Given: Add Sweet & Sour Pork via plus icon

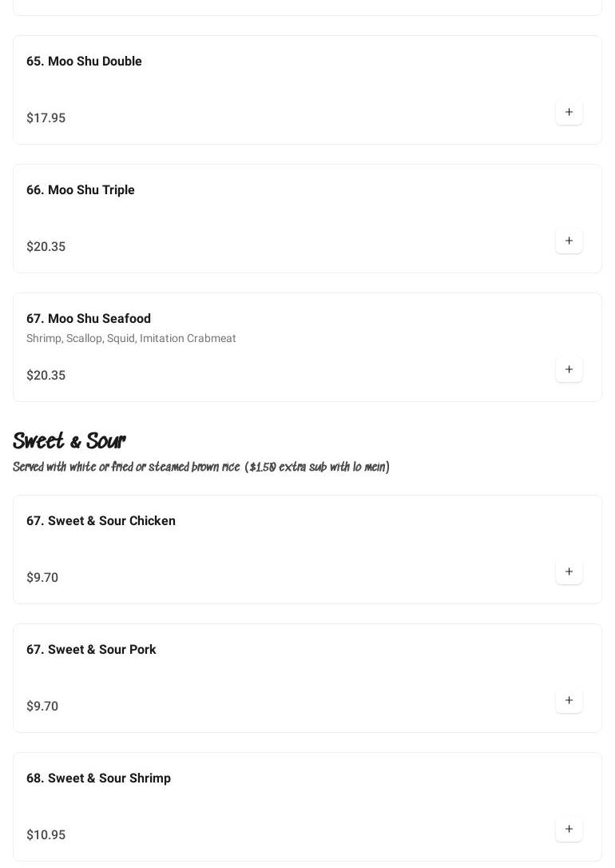Looking at the screenshot, I should click(x=569, y=701).
